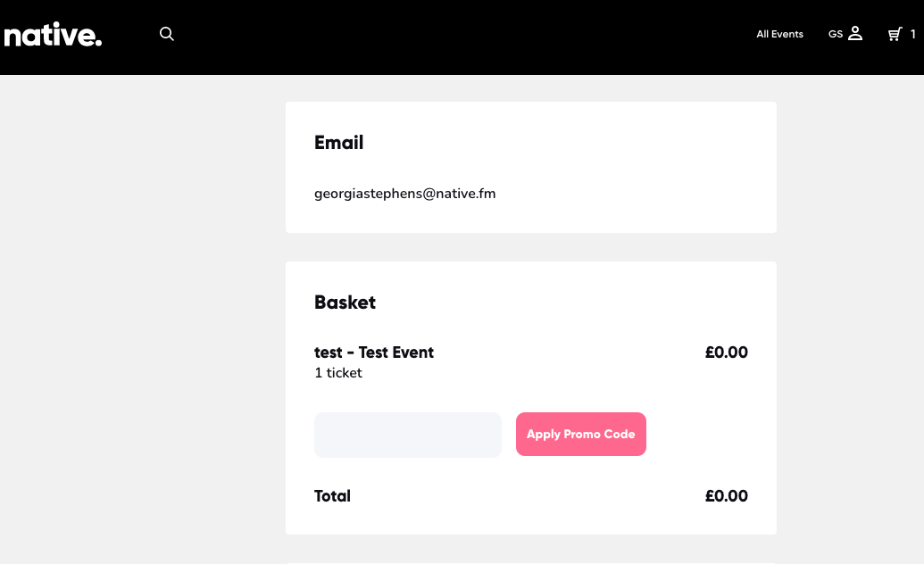Image resolution: width=924 pixels, height=564 pixels.
Task: Click the Total amount £0.00
Action: (x=727, y=496)
